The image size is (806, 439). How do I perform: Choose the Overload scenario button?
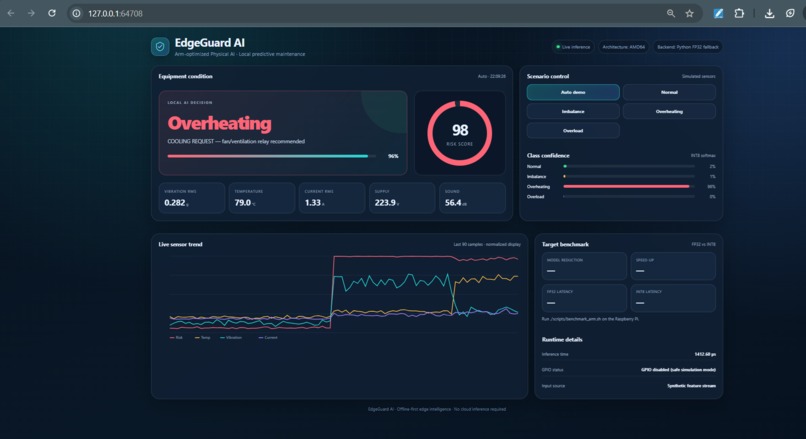[x=573, y=131]
